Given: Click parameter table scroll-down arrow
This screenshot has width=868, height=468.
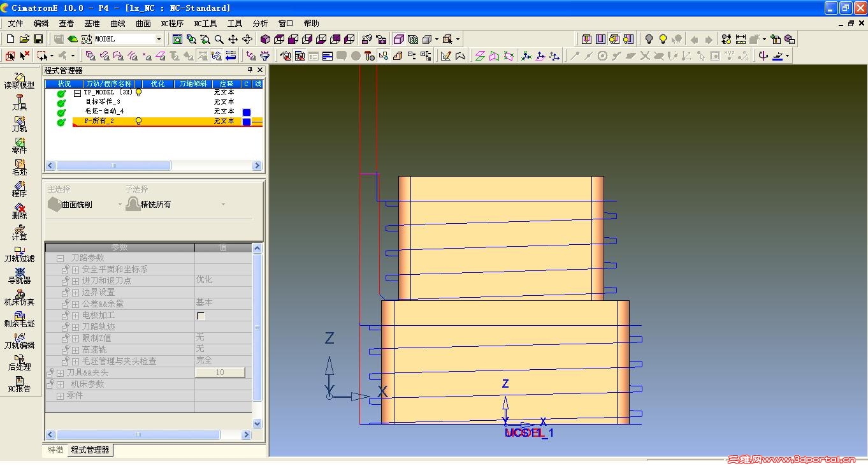Looking at the screenshot, I should 257,423.
